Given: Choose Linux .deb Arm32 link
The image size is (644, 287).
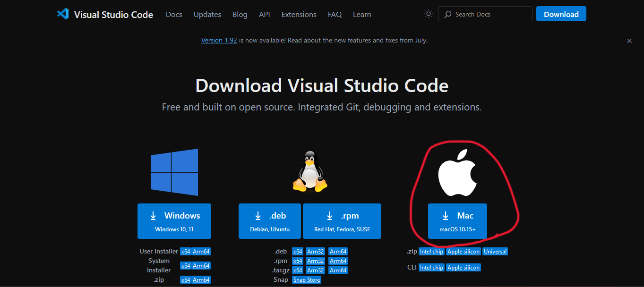Looking at the screenshot, I should pyautogui.click(x=316, y=252).
